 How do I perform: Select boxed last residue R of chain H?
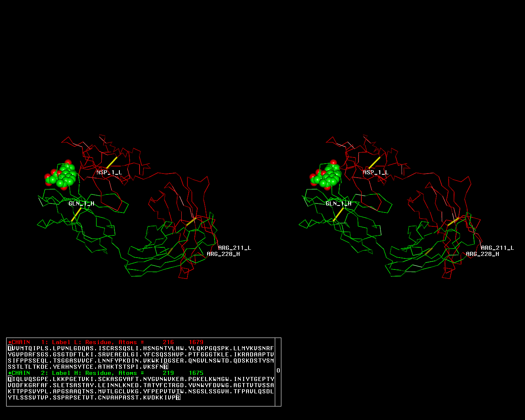(178, 397)
